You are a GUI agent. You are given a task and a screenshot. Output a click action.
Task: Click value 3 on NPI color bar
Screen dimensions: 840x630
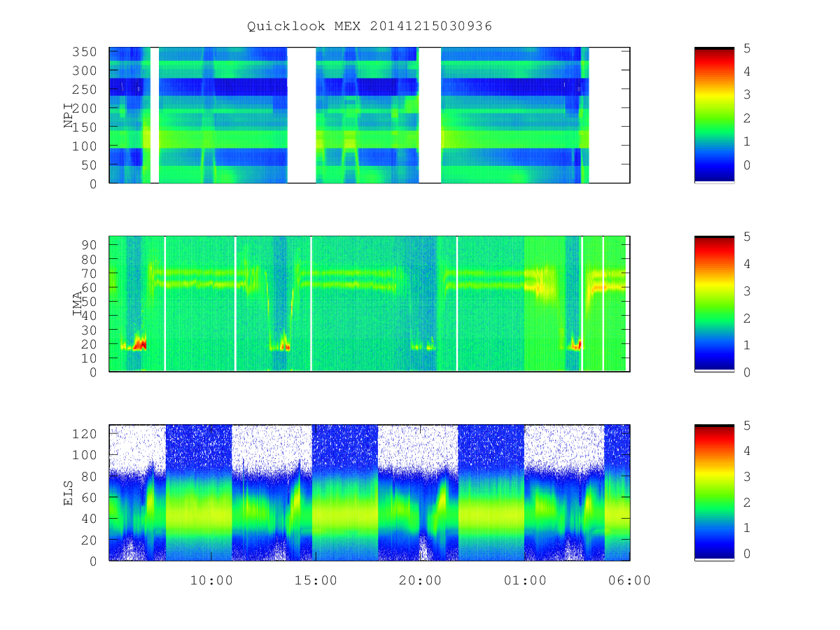click(x=747, y=94)
